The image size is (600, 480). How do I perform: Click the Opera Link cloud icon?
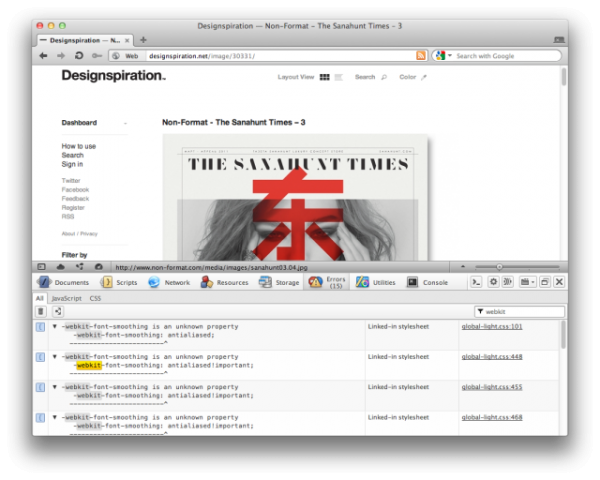60,267
